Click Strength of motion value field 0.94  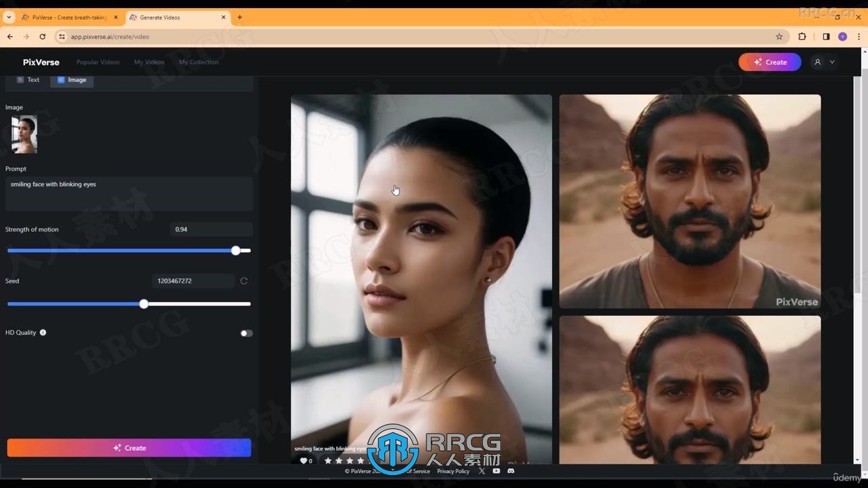coord(211,229)
